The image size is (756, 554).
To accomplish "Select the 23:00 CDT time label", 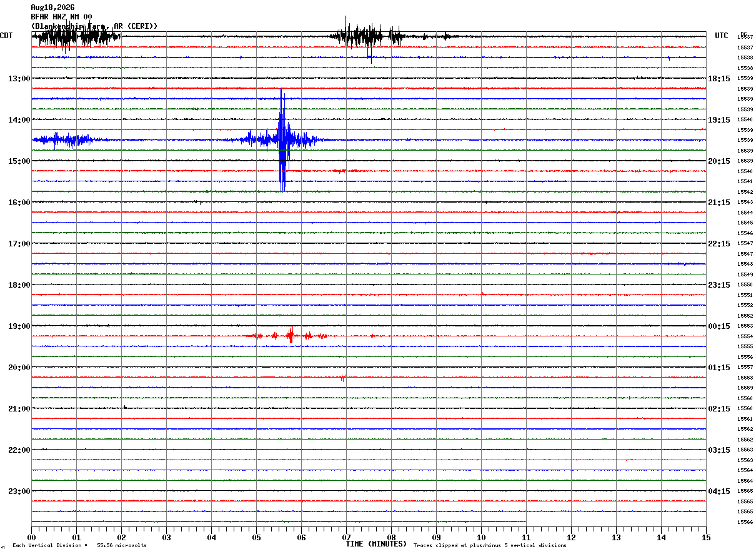I will coord(19,491).
